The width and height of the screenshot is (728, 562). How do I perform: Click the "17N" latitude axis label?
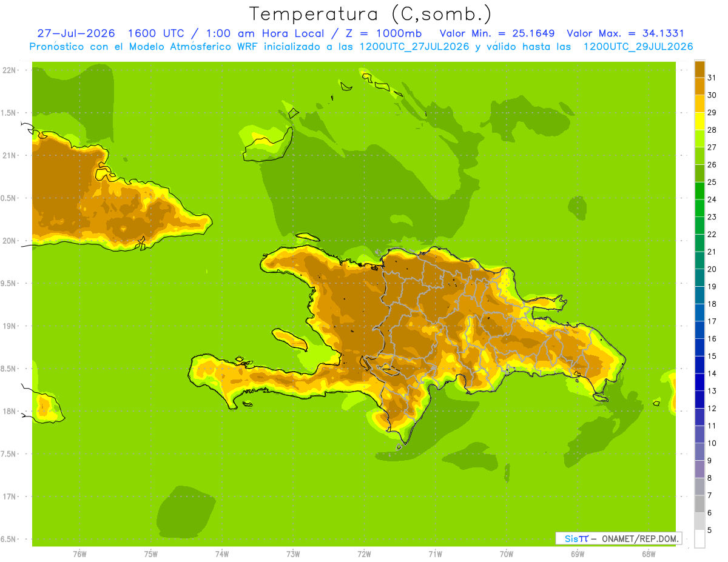(10, 497)
